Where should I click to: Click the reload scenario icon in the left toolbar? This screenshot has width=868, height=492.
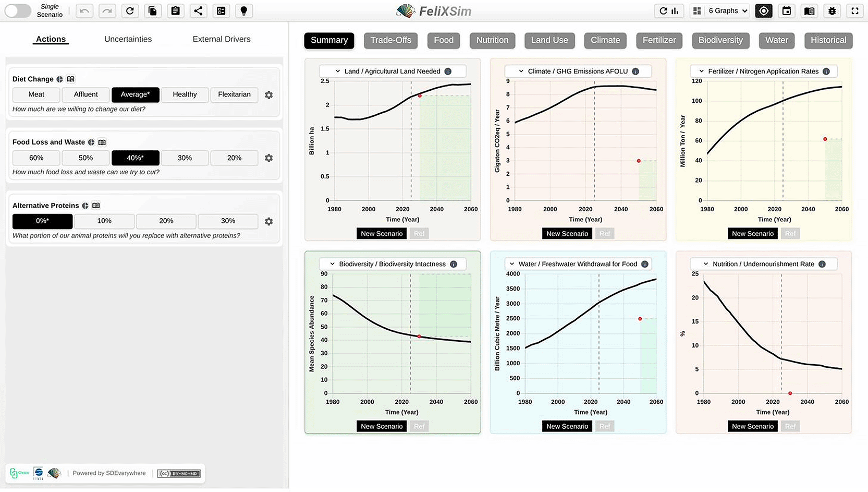pyautogui.click(x=130, y=11)
